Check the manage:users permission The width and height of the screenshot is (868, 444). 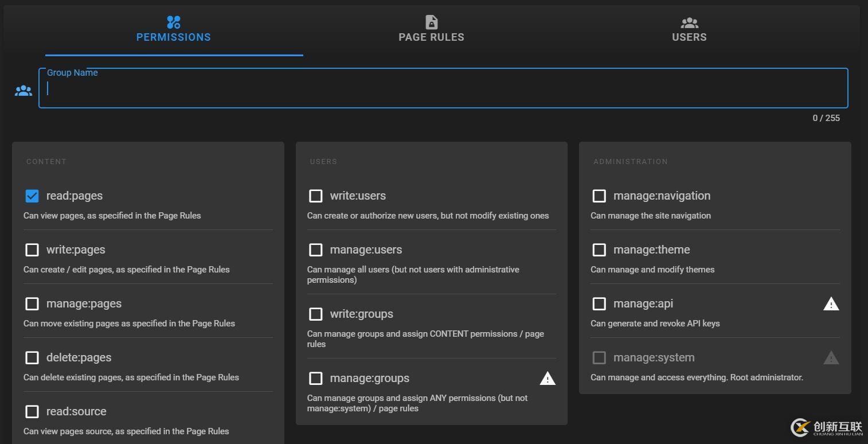(x=316, y=250)
